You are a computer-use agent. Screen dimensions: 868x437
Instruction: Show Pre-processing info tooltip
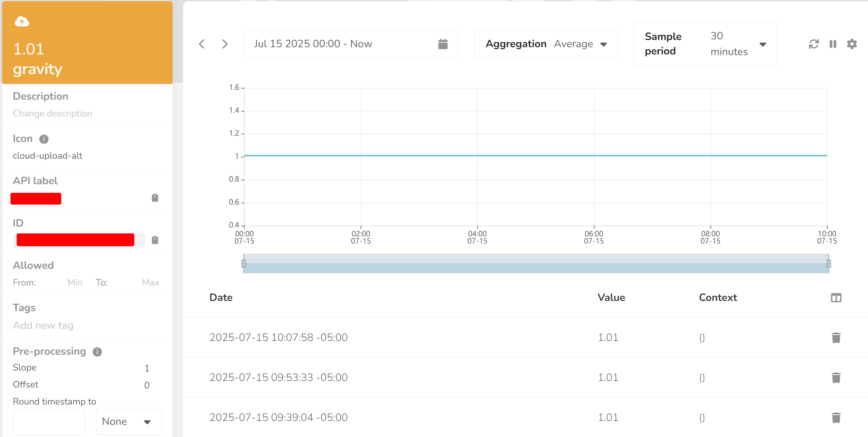point(97,352)
